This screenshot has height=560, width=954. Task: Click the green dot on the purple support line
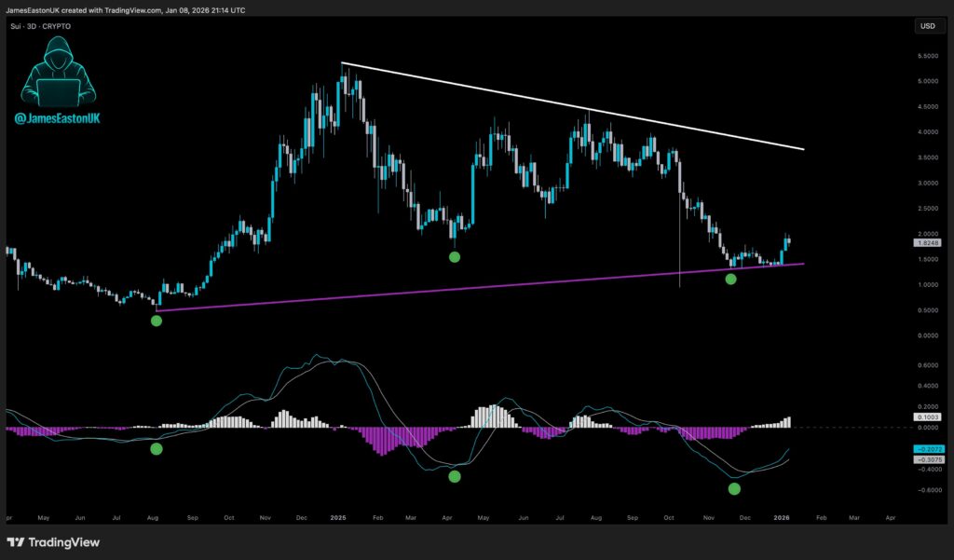pyautogui.click(x=731, y=279)
